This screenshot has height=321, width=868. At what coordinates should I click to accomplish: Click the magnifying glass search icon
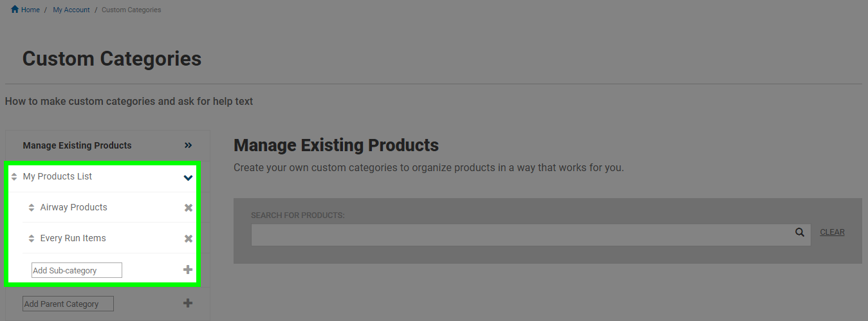pos(800,233)
